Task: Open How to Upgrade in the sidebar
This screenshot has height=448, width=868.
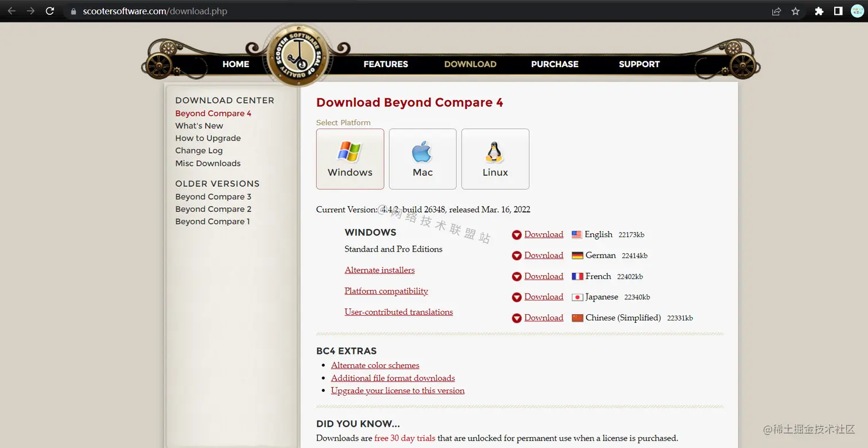Action: pos(208,138)
